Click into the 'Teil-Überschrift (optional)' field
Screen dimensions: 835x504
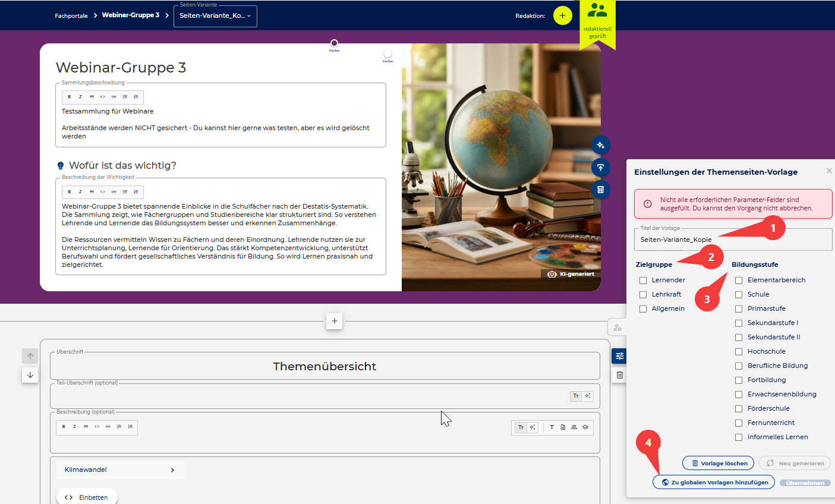point(325,396)
